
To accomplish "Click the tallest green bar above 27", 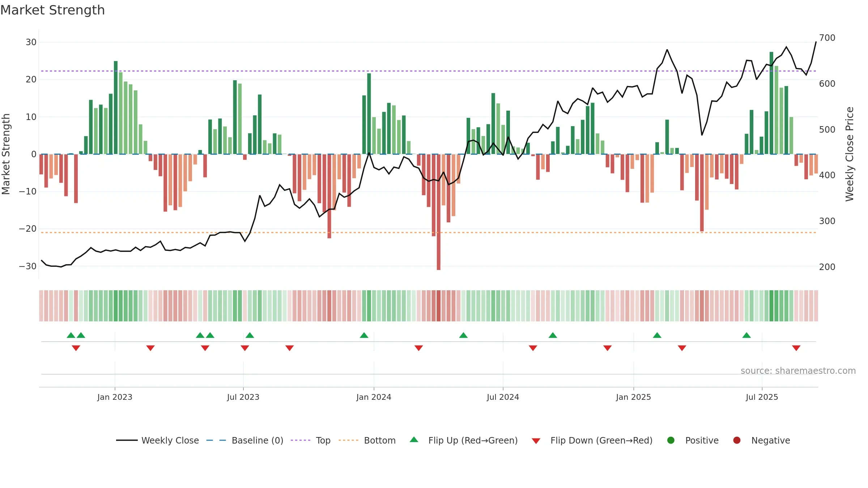I will pos(771,103).
